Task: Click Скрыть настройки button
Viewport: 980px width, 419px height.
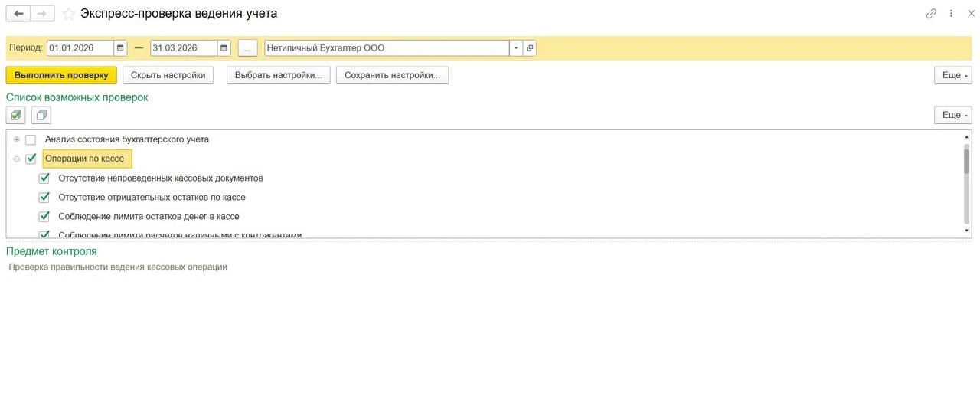Action: pyautogui.click(x=168, y=75)
